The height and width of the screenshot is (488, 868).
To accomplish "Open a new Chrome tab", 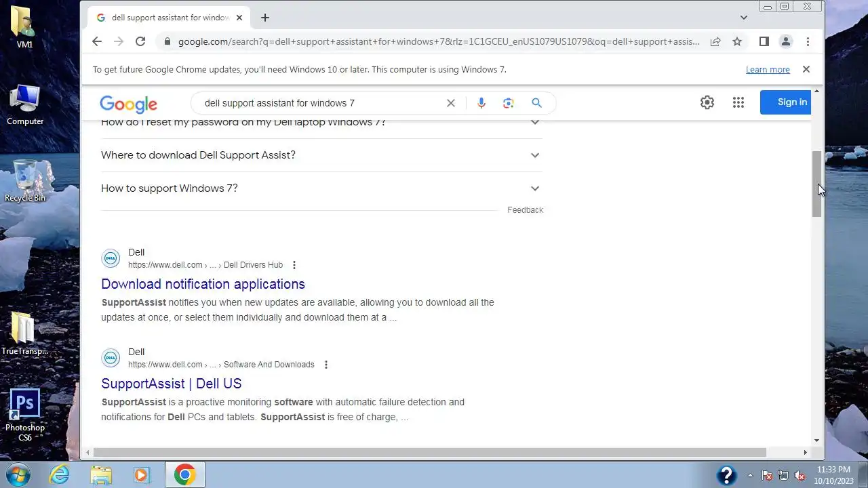I will (265, 18).
